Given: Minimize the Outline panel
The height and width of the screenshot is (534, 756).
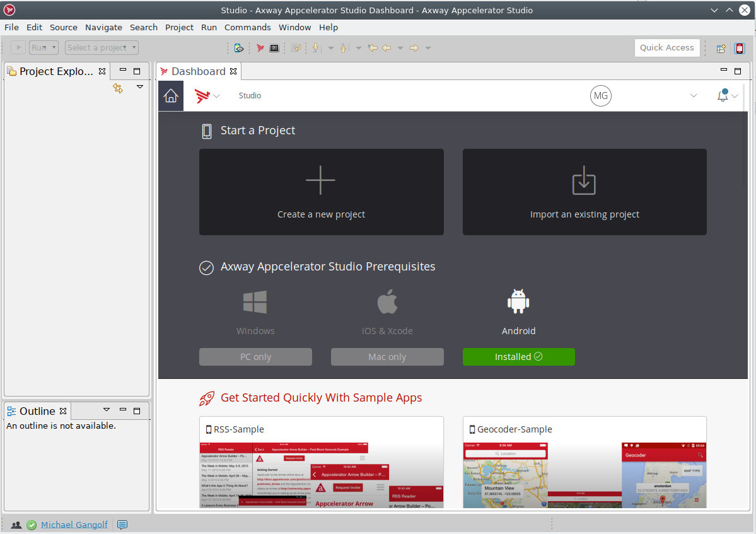Looking at the screenshot, I should tap(123, 410).
